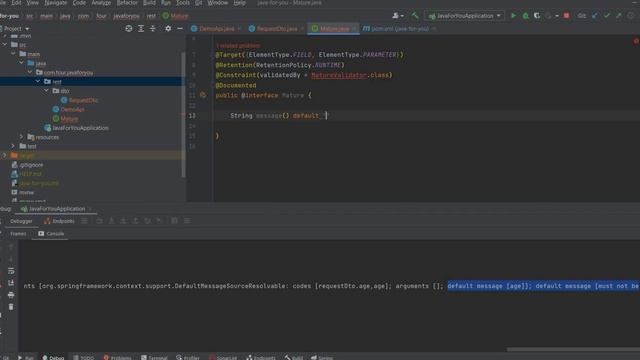The width and height of the screenshot is (640, 360).
Task: Click the 'rest' breadcrumb in navigation bar
Action: pyautogui.click(x=151, y=16)
